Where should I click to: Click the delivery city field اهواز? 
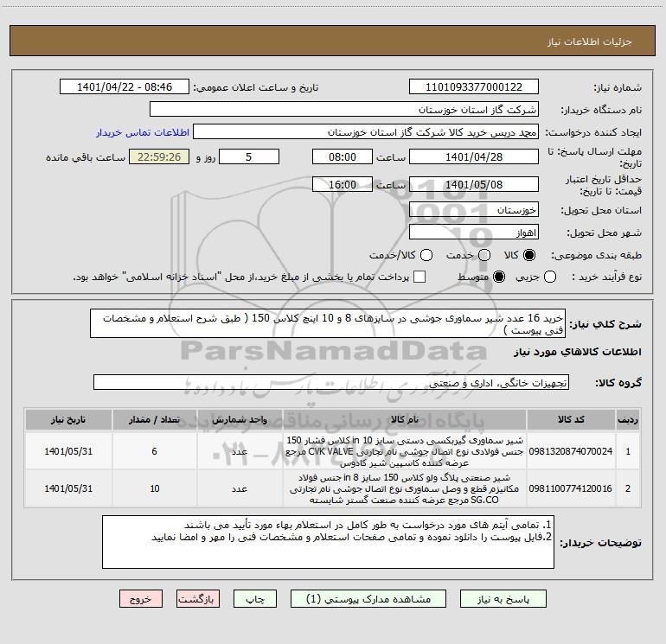pos(474,233)
